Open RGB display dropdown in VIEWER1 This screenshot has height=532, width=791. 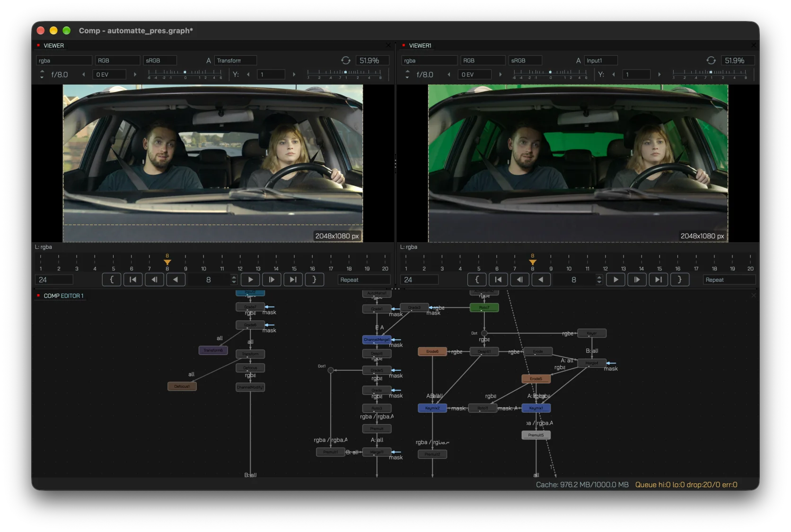[483, 61]
